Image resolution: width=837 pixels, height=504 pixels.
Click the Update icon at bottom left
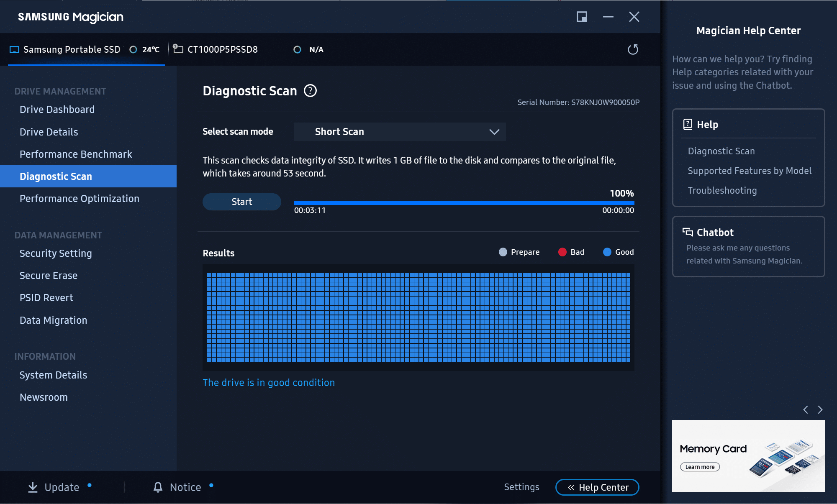(33, 487)
